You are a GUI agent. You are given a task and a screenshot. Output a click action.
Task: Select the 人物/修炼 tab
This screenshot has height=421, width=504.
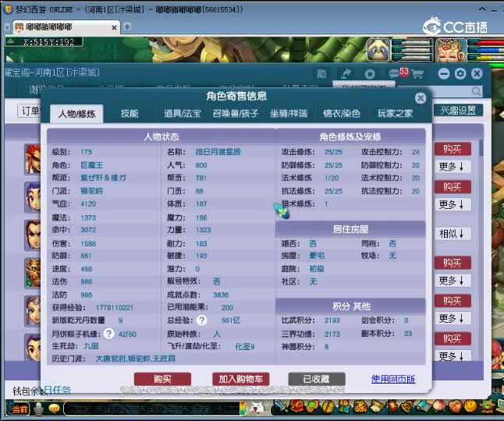pos(76,114)
